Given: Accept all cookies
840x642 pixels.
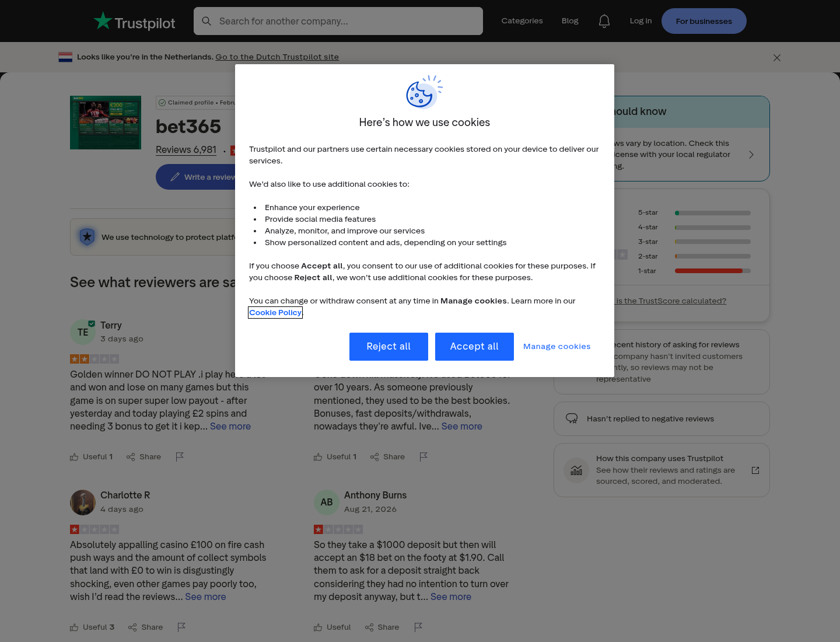Looking at the screenshot, I should point(474,347).
